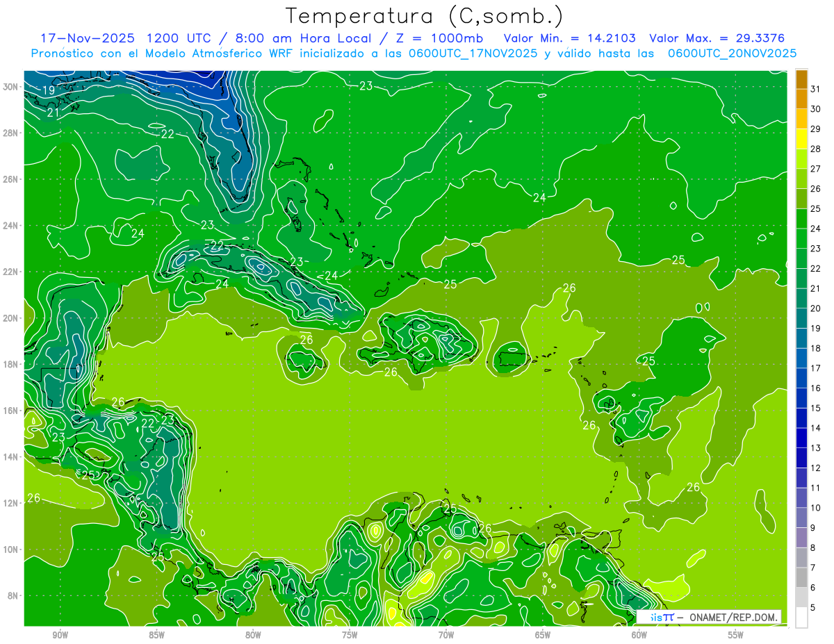Click the "Z = 1000mb" level text
Image resolution: width=834 pixels, height=644 pixels.
coord(439,38)
